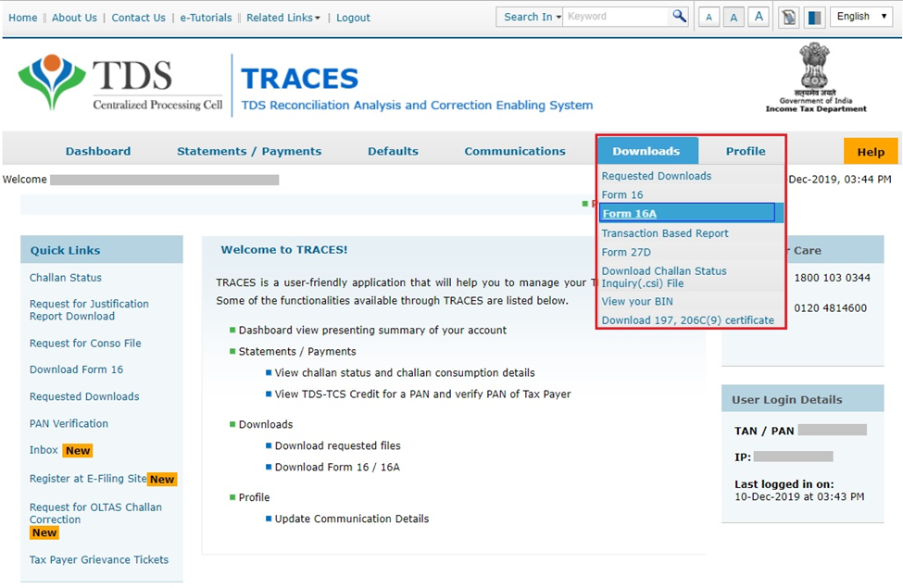Click the TDS Centralized Processing Cell logo
This screenshot has width=903, height=588.
(125, 81)
